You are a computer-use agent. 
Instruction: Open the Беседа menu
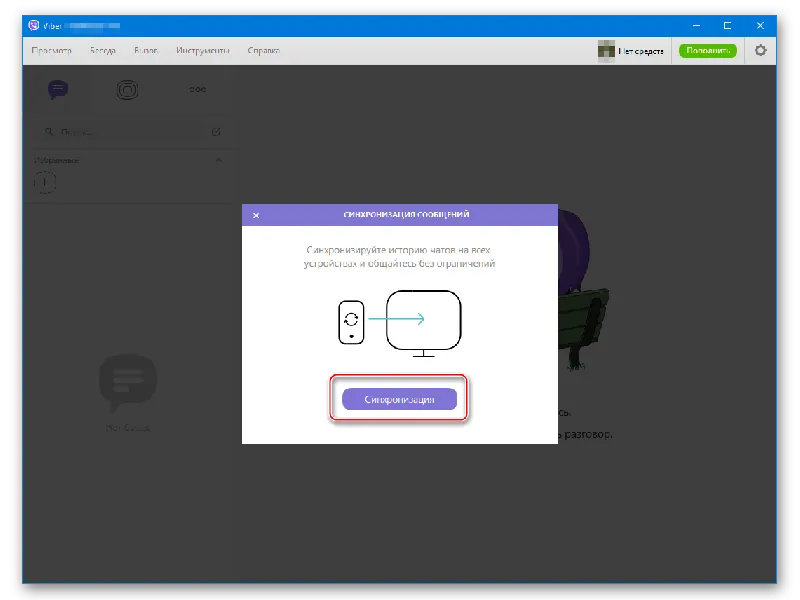(x=101, y=50)
